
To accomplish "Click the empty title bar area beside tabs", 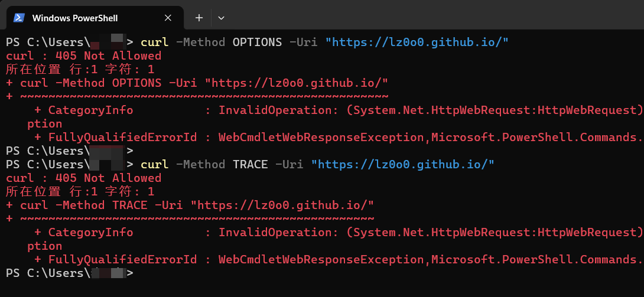I will pos(435,15).
